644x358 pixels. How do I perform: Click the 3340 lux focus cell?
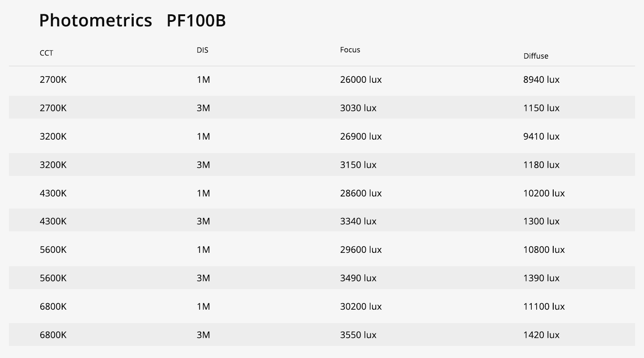click(x=358, y=221)
